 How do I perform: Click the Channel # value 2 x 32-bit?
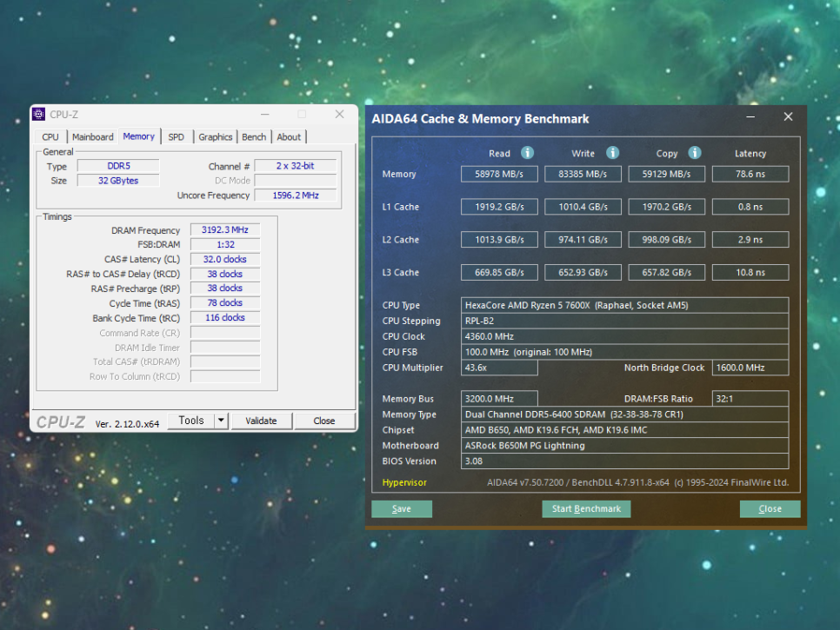coord(295,166)
